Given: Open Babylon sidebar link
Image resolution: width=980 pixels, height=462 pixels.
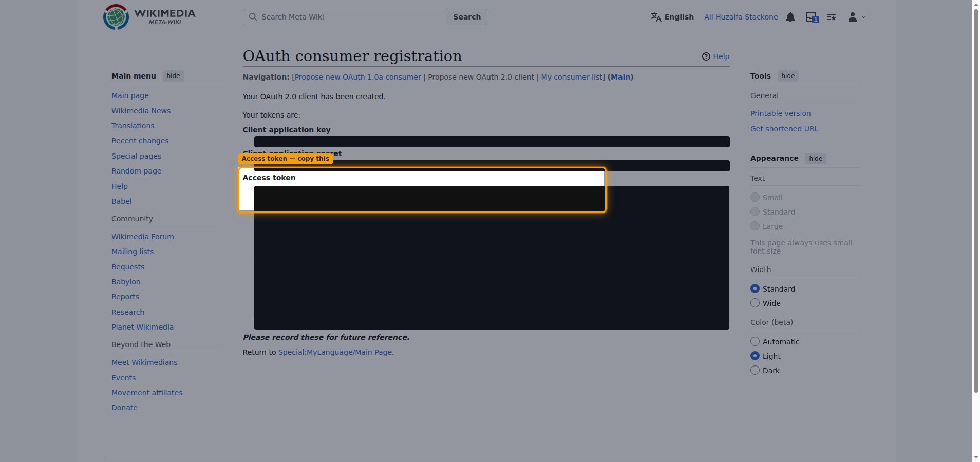Looking at the screenshot, I should pyautogui.click(x=126, y=282).
